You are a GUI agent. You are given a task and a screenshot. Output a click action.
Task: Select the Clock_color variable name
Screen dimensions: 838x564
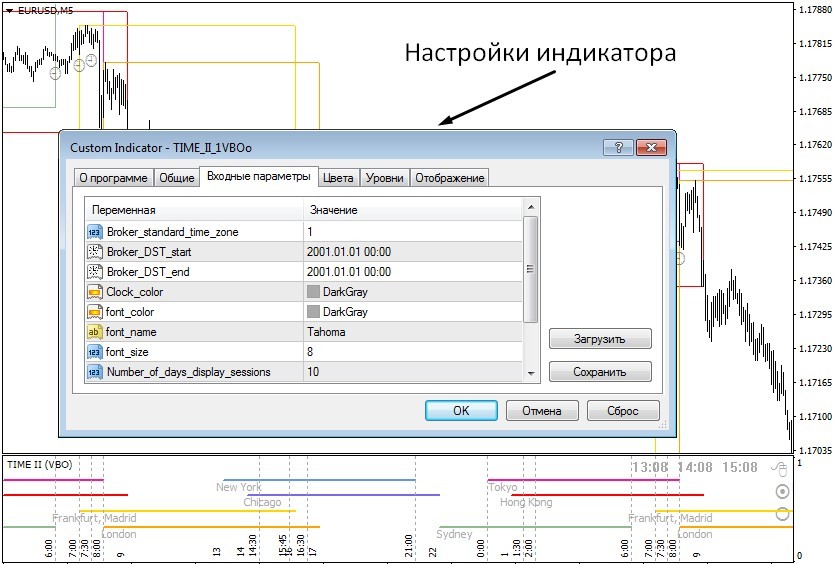point(135,292)
